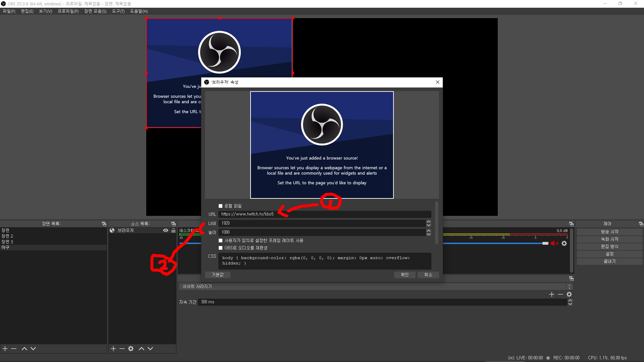The width and height of the screenshot is (644, 362).
Task: Add a new scene with plus icon
Action: (5, 349)
